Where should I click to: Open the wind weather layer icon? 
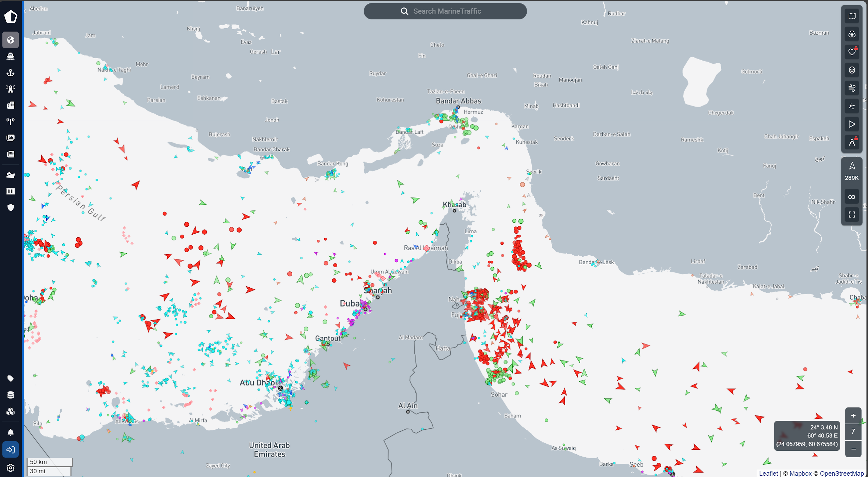click(x=852, y=88)
